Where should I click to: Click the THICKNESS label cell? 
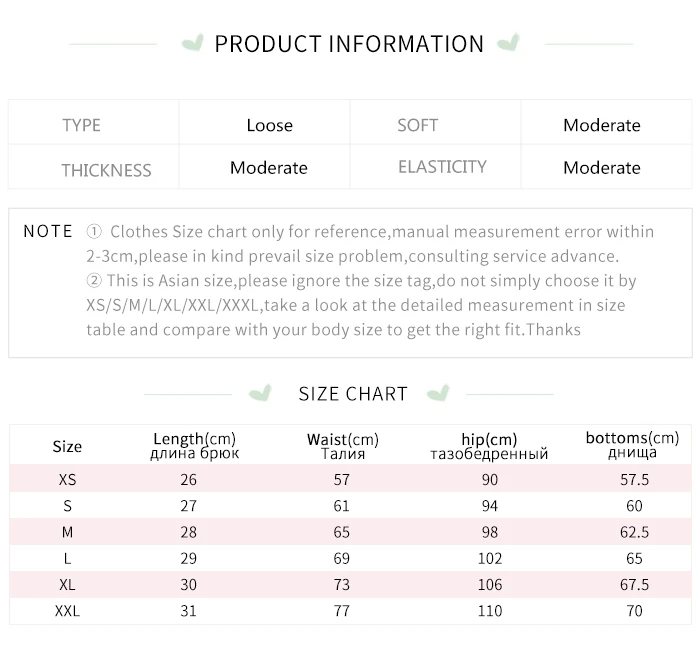(94, 166)
